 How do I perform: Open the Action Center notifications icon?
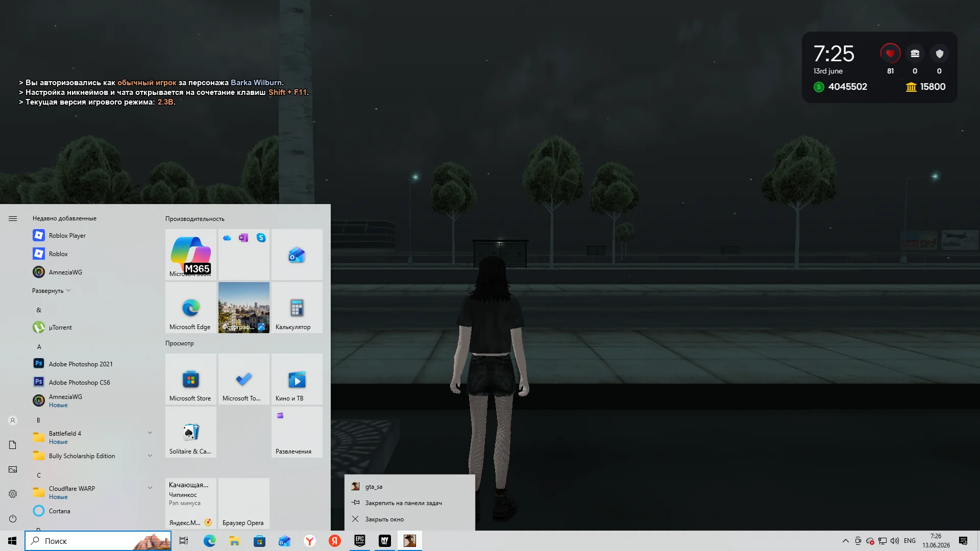[x=963, y=541]
